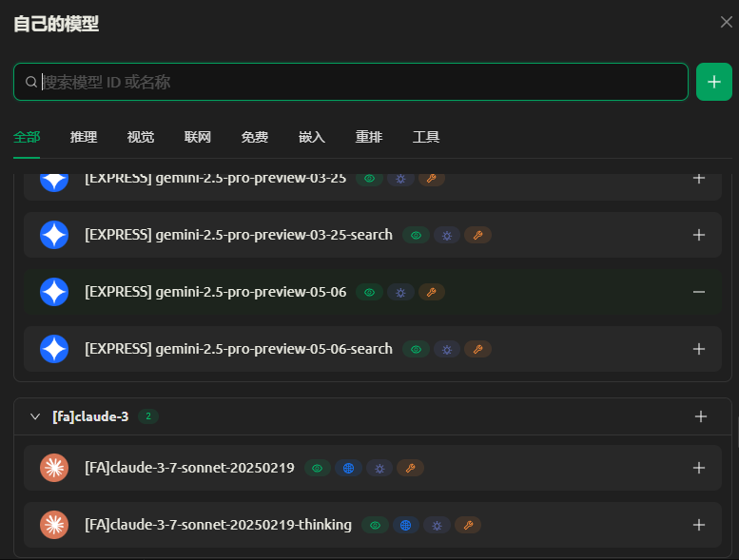This screenshot has height=560, width=739.
Task: Click the 自己的模型 dialog title
Action: [56, 24]
